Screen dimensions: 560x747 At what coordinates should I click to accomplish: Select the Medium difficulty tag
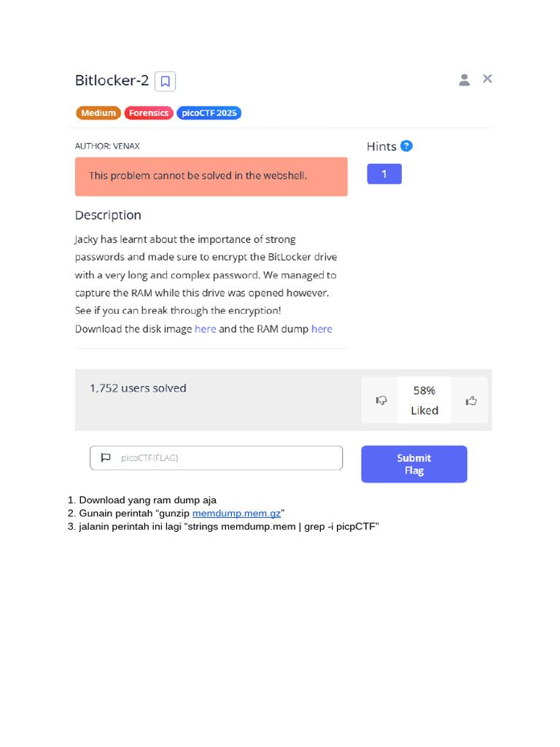tap(98, 113)
